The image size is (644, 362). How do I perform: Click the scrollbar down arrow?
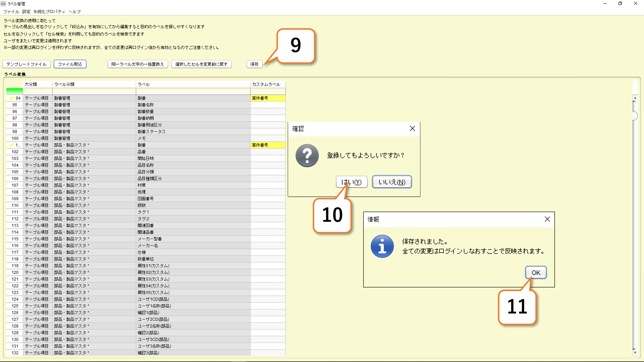click(x=635, y=352)
